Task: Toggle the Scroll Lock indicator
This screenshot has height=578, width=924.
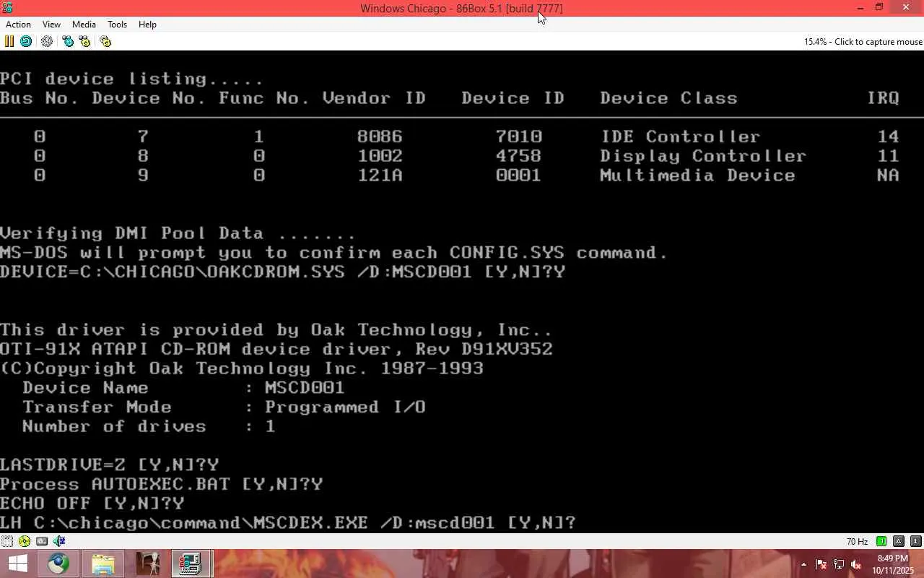Action: [916, 541]
